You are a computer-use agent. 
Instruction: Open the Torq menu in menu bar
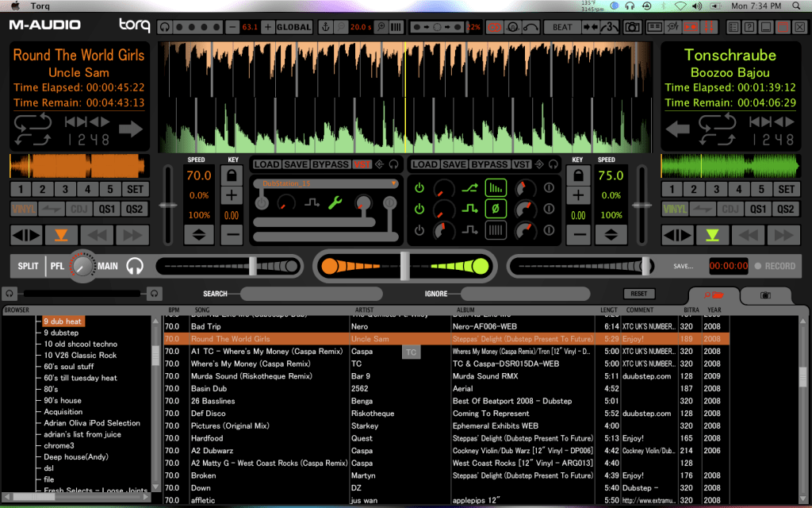(x=40, y=6)
